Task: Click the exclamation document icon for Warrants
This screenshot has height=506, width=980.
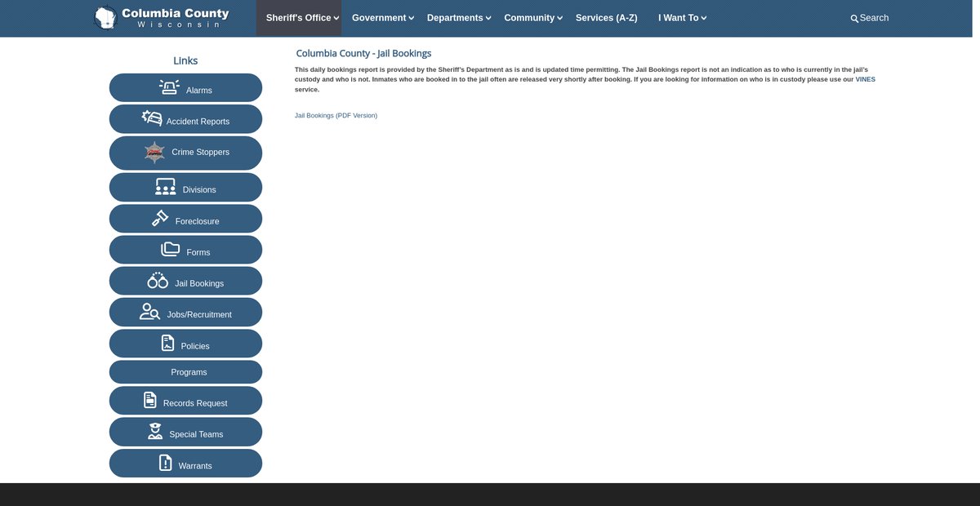Action: click(x=166, y=464)
